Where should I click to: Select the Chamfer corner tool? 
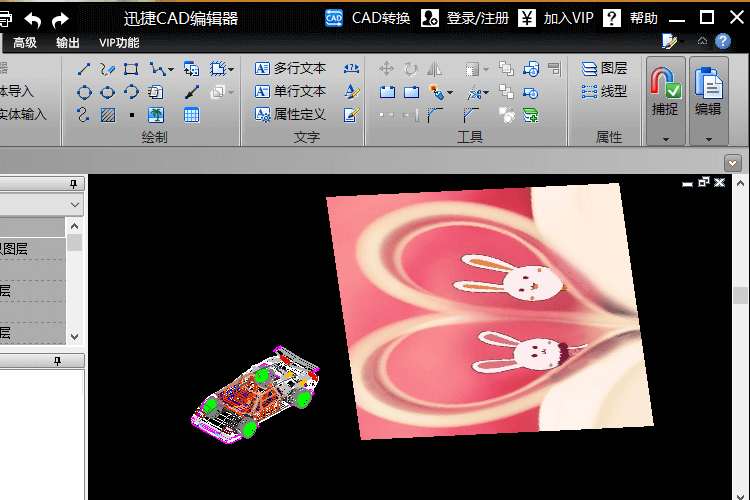tap(471, 115)
